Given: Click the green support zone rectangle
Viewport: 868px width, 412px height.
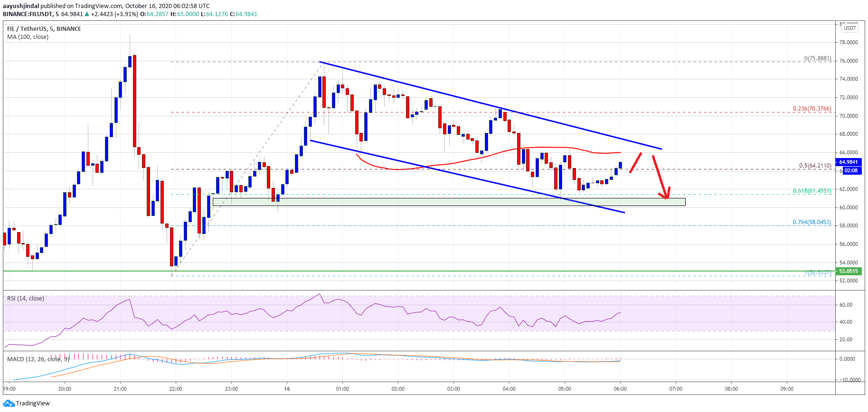Looking at the screenshot, I should (449, 202).
